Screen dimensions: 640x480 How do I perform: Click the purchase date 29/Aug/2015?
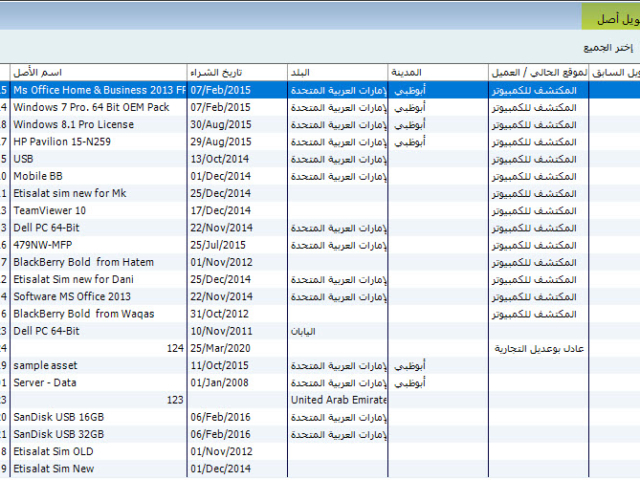tap(221, 142)
